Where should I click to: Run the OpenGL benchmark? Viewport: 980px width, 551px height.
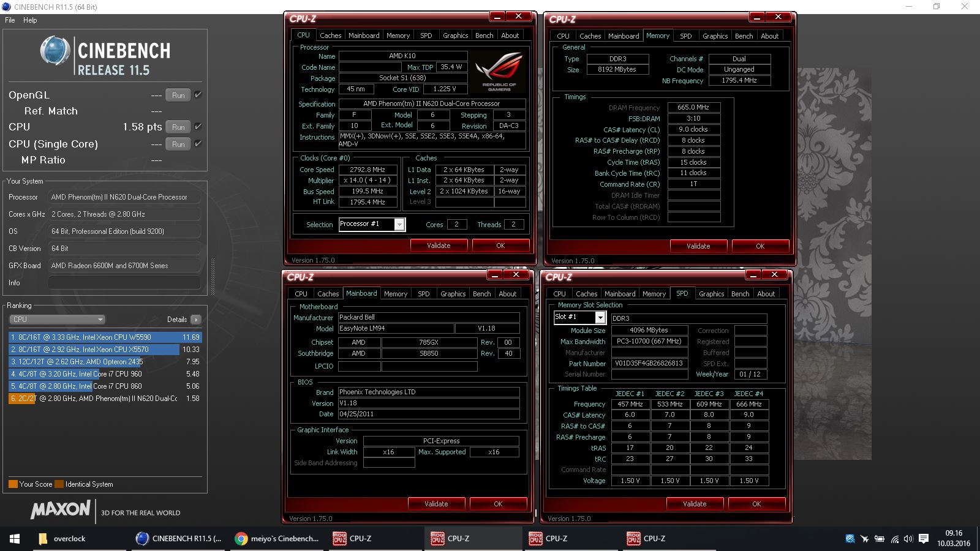point(178,95)
